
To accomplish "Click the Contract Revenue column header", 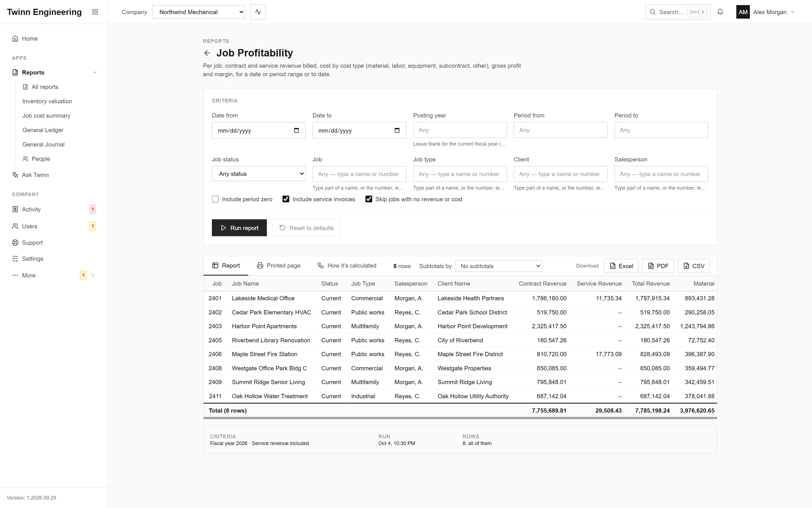I will coord(542,284).
